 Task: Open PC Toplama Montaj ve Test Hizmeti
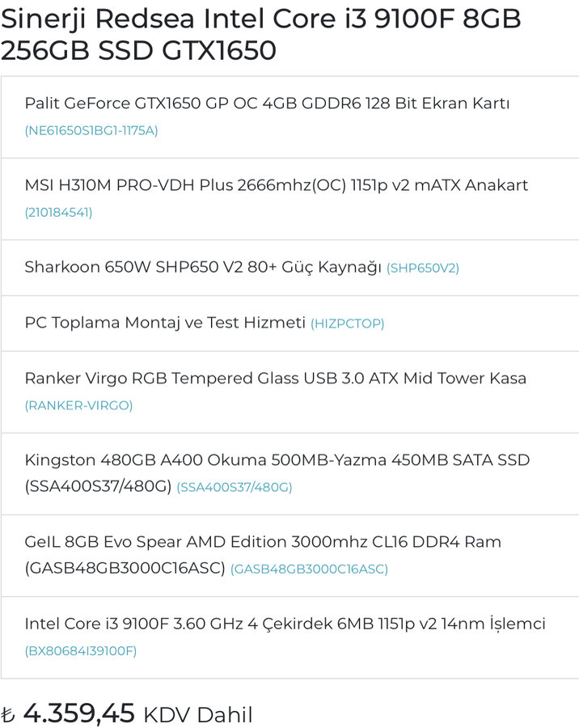pyautogui.click(x=165, y=322)
